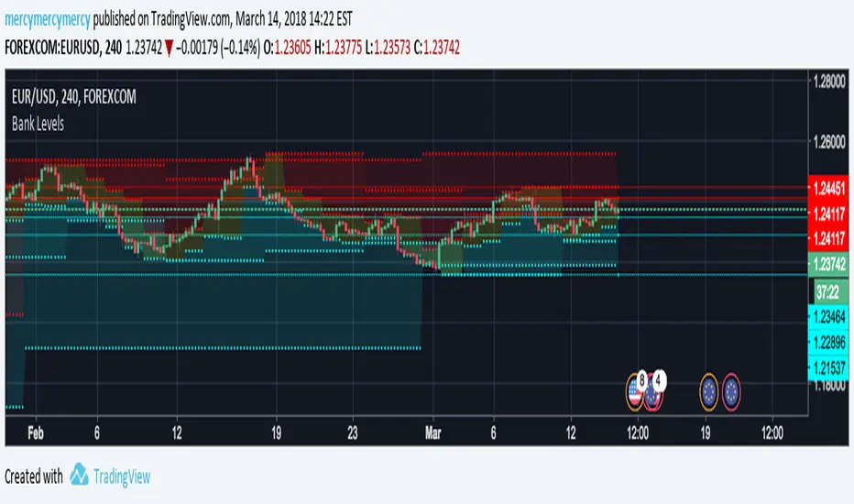Click the Feb label on the time axis
The width and height of the screenshot is (854, 504).
click(x=36, y=433)
